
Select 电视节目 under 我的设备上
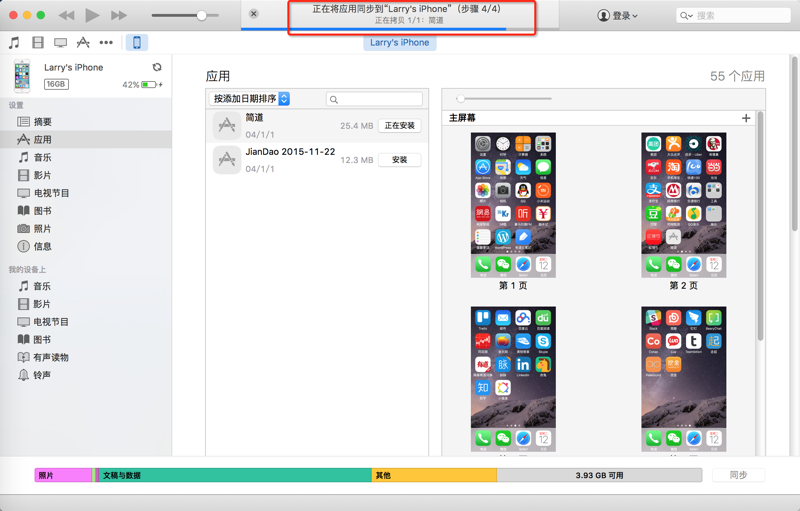[x=86, y=322]
